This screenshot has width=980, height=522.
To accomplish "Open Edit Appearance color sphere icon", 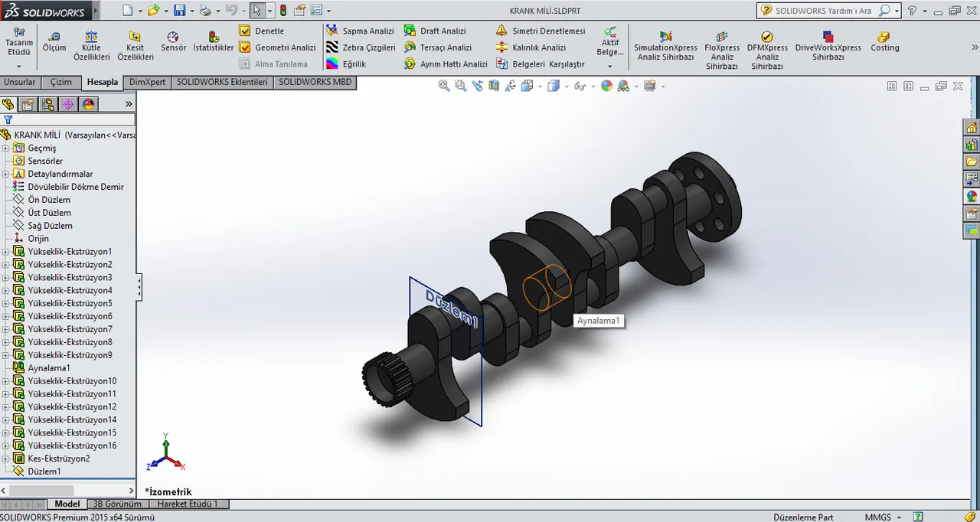I will click(x=606, y=86).
